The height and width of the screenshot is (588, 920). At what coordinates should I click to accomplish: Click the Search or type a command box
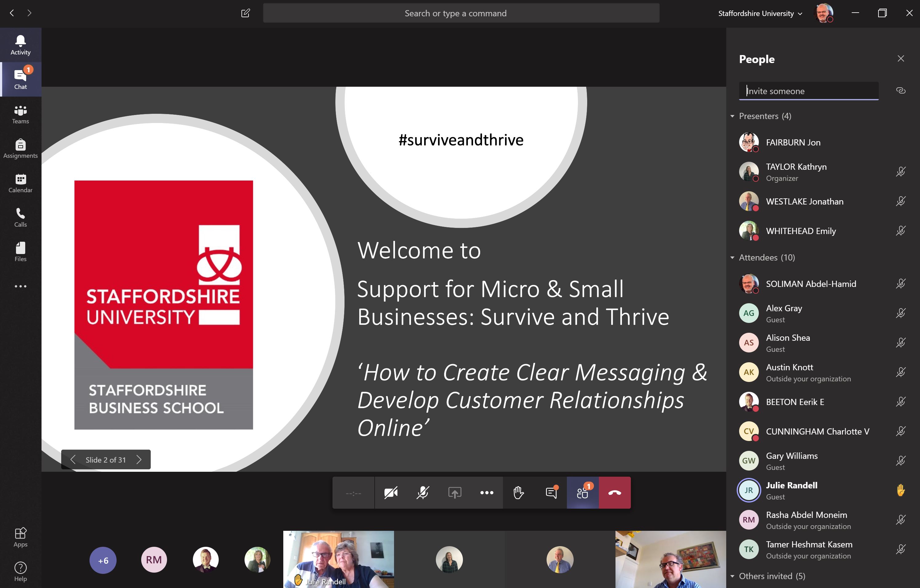point(461,13)
